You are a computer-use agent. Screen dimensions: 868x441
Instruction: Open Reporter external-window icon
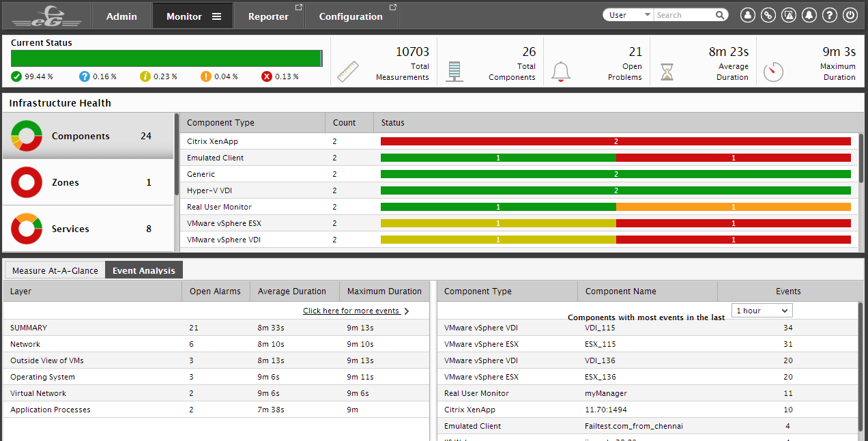pyautogui.click(x=298, y=8)
